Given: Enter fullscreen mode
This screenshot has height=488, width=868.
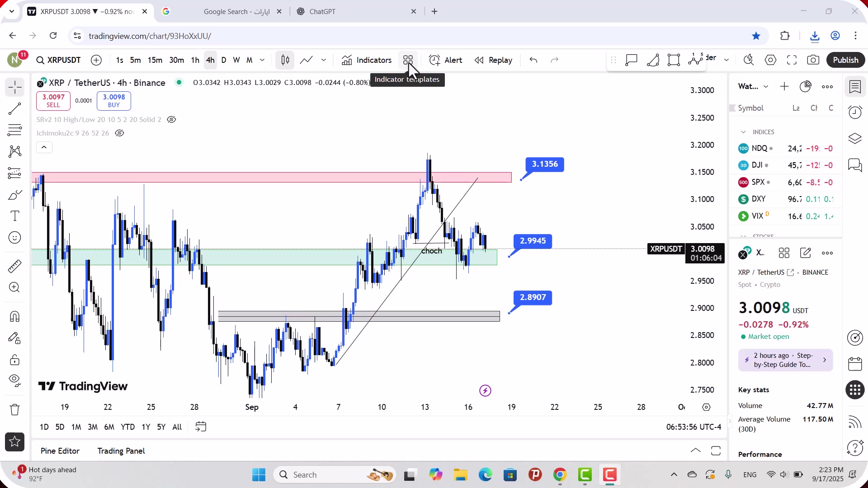Looking at the screenshot, I should click(x=792, y=60).
